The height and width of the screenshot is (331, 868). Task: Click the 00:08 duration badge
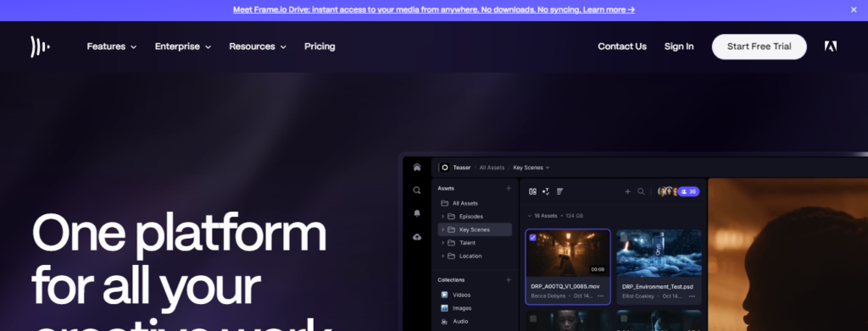click(598, 270)
